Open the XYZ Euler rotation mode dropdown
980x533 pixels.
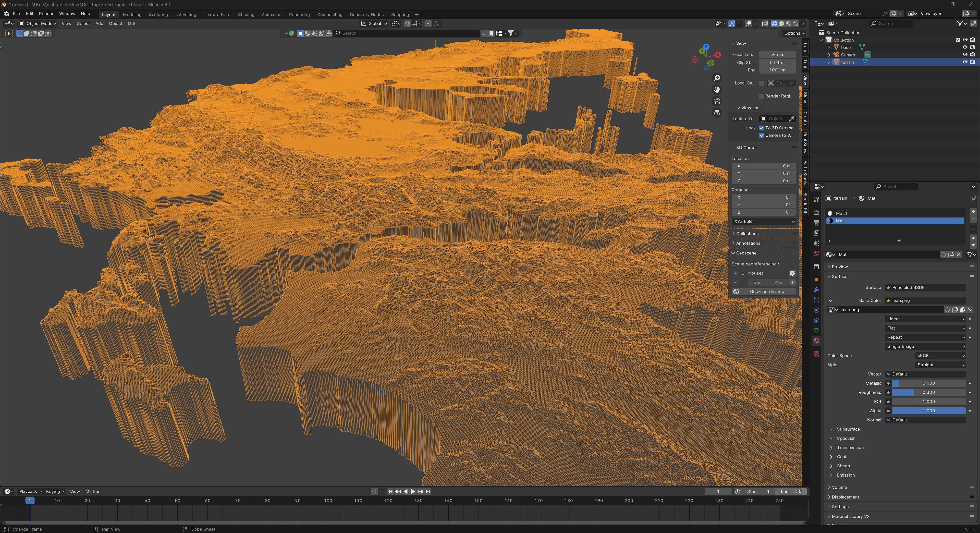pos(764,221)
